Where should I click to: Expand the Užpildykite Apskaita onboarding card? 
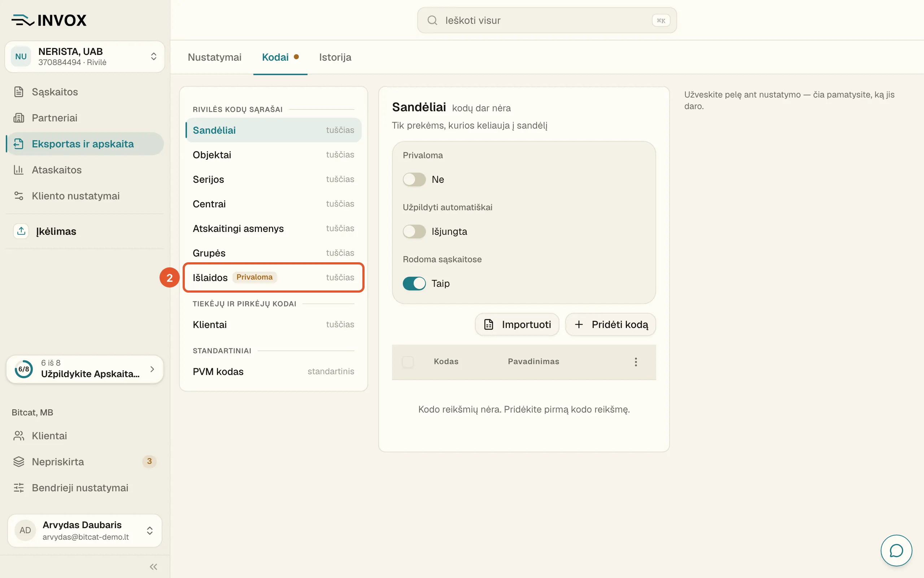click(x=85, y=369)
